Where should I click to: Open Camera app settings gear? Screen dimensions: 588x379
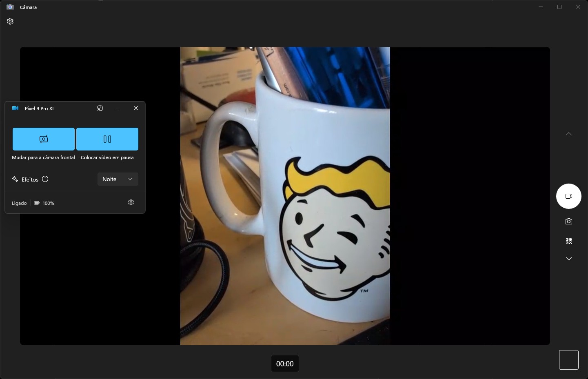pos(10,21)
